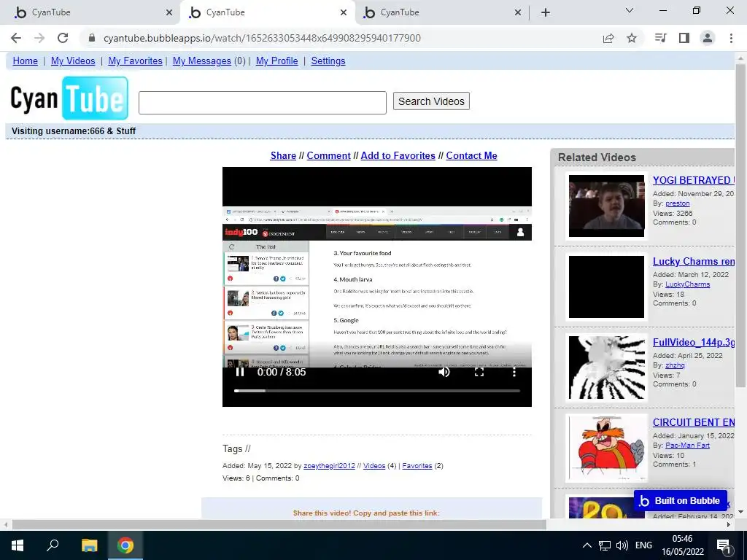Click the Search Videos button
This screenshot has height=560, width=747.
pyautogui.click(x=431, y=101)
